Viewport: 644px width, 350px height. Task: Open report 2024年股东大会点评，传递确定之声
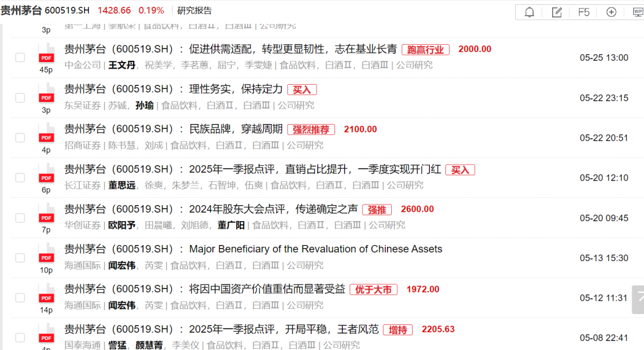(211, 209)
